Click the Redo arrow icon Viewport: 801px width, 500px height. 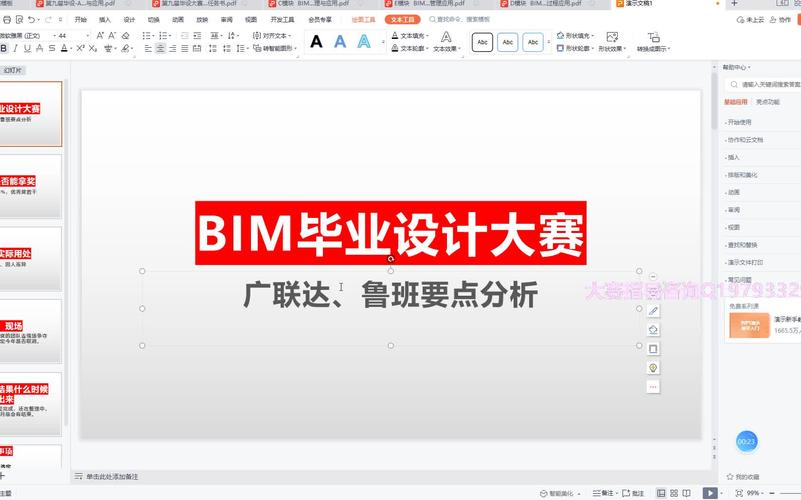tap(48, 20)
